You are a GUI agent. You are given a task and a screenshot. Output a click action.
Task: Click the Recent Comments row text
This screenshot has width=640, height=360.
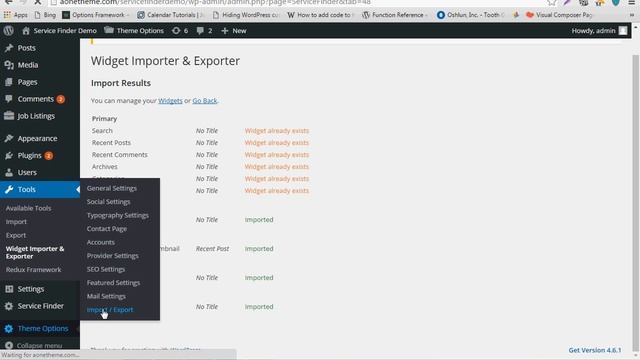[120, 155]
